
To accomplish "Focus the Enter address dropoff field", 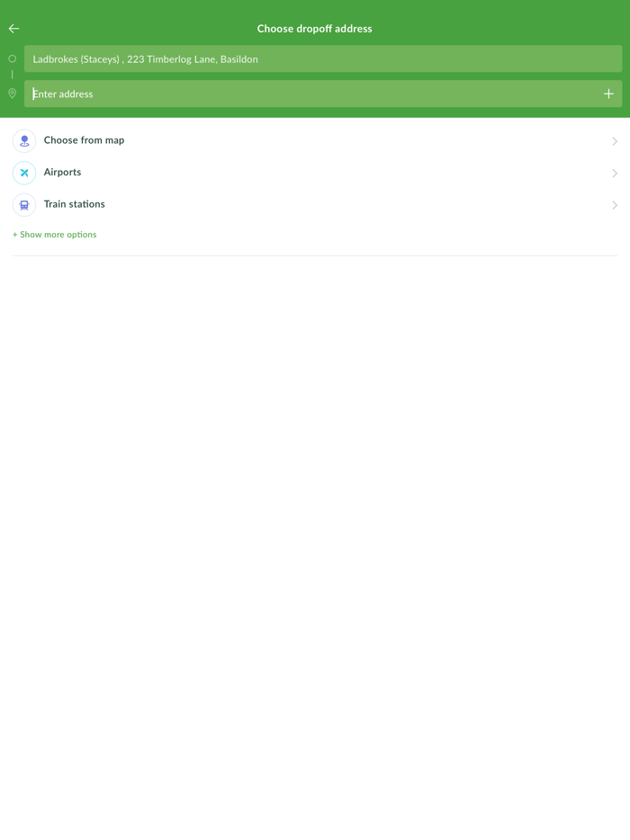I will click(x=323, y=94).
